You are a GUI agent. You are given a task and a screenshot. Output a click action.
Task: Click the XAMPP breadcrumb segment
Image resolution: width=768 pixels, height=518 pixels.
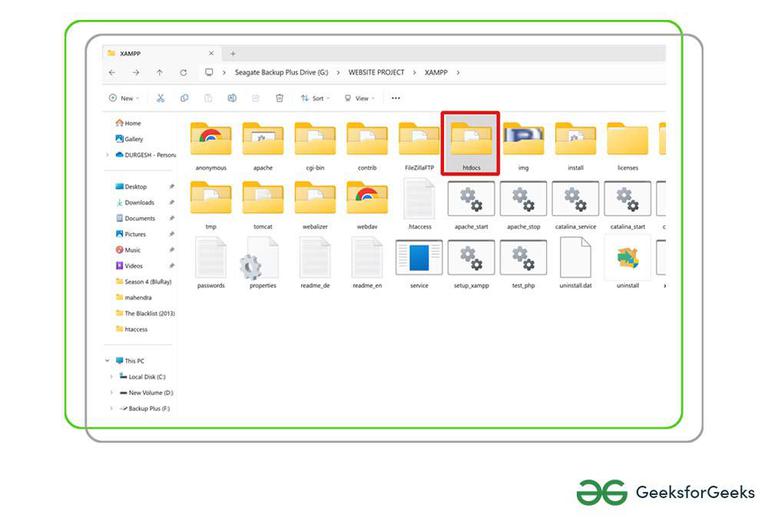point(436,72)
